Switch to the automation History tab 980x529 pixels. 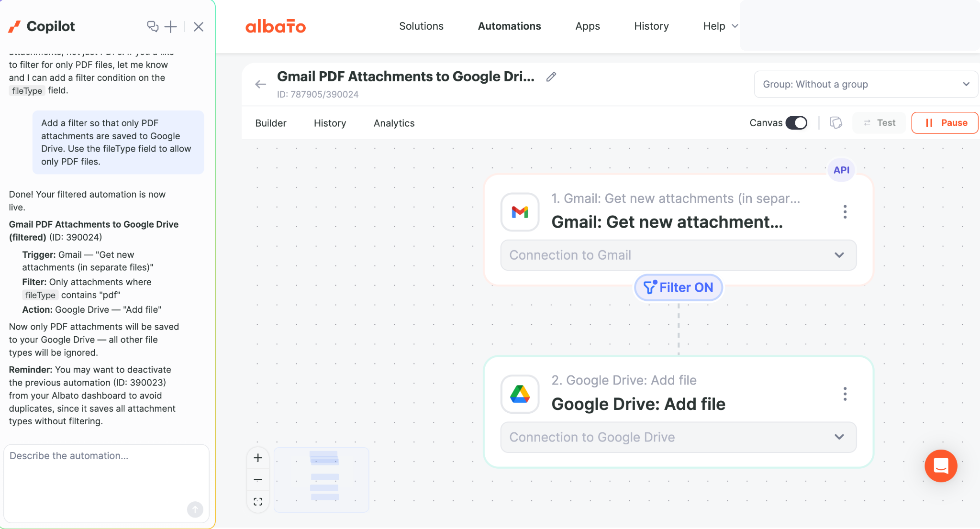(330, 123)
